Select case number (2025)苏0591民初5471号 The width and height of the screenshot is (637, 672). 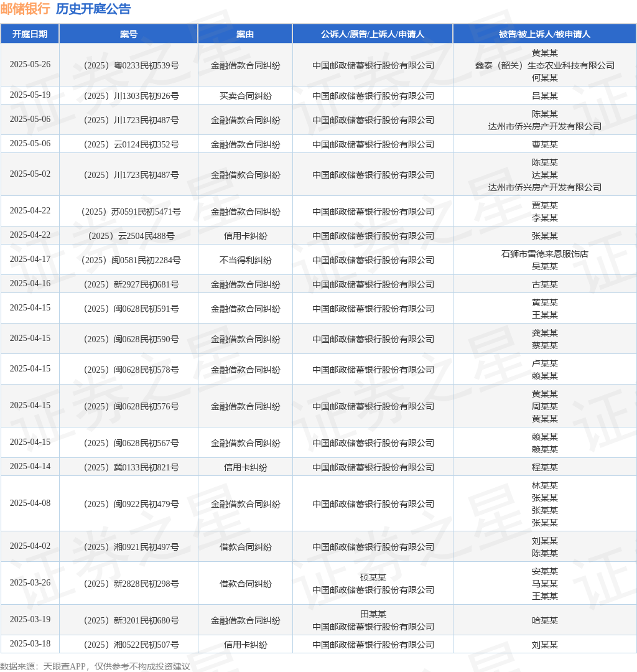[x=131, y=212]
